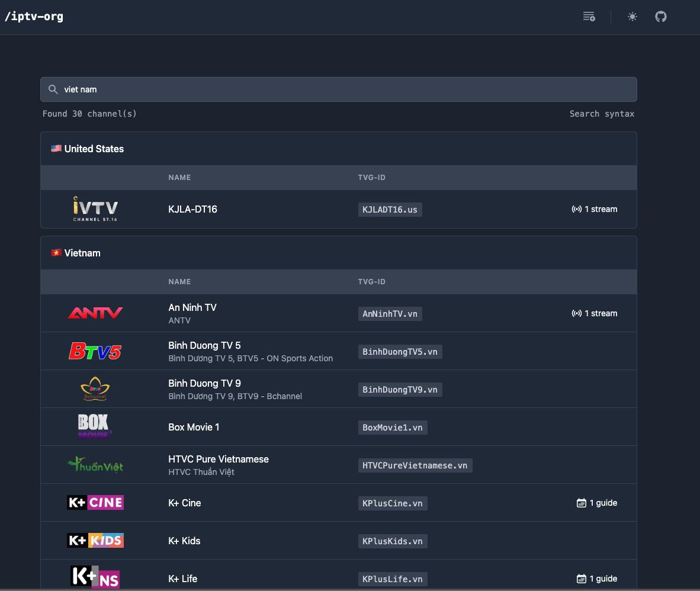Open the Search syntax link

(x=602, y=114)
